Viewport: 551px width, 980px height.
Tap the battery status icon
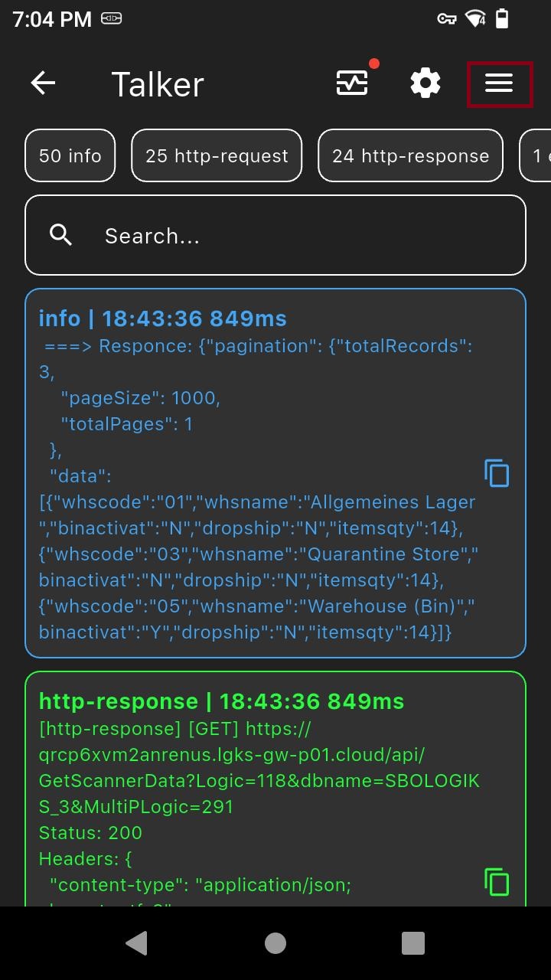click(x=502, y=19)
